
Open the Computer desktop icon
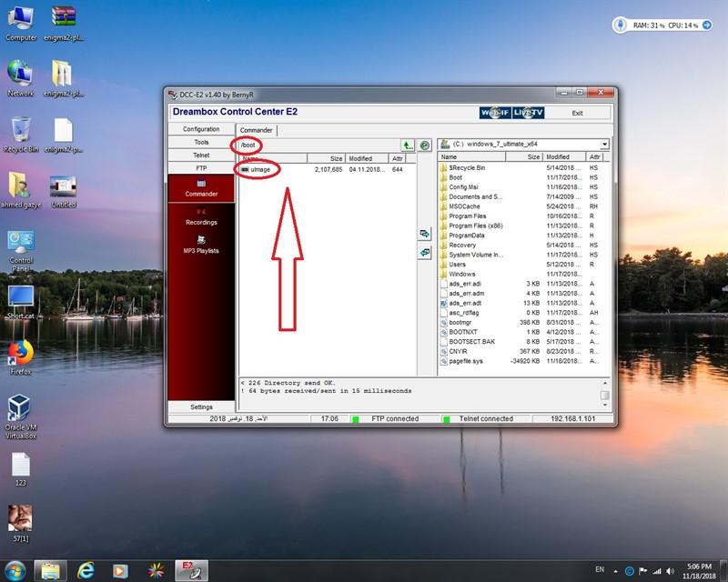coord(21,24)
